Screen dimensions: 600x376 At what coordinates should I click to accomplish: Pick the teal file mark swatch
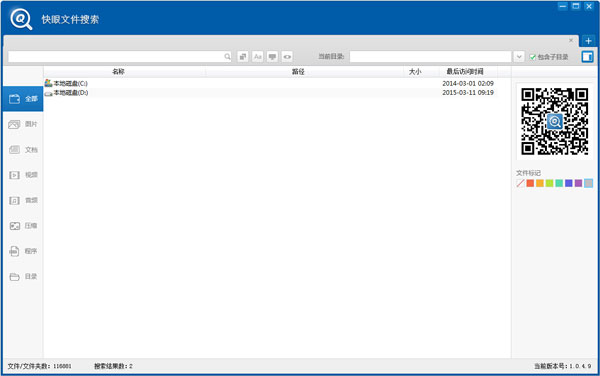pos(559,183)
